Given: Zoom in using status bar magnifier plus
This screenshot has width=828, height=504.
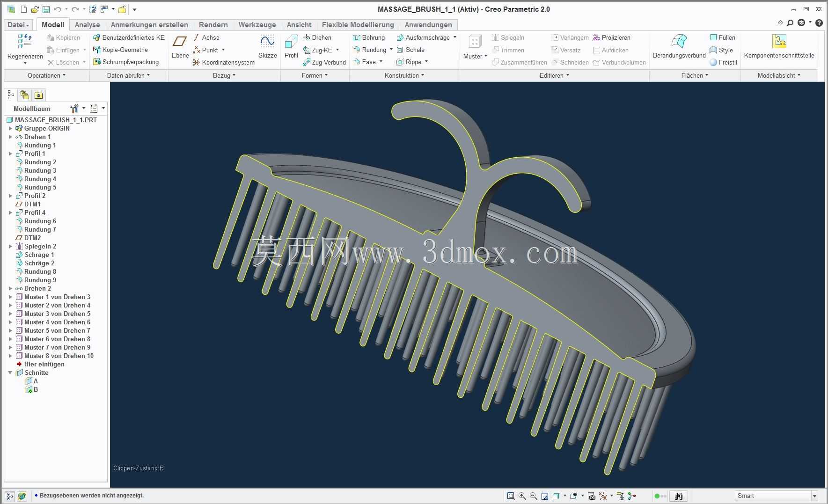Looking at the screenshot, I should 522,496.
